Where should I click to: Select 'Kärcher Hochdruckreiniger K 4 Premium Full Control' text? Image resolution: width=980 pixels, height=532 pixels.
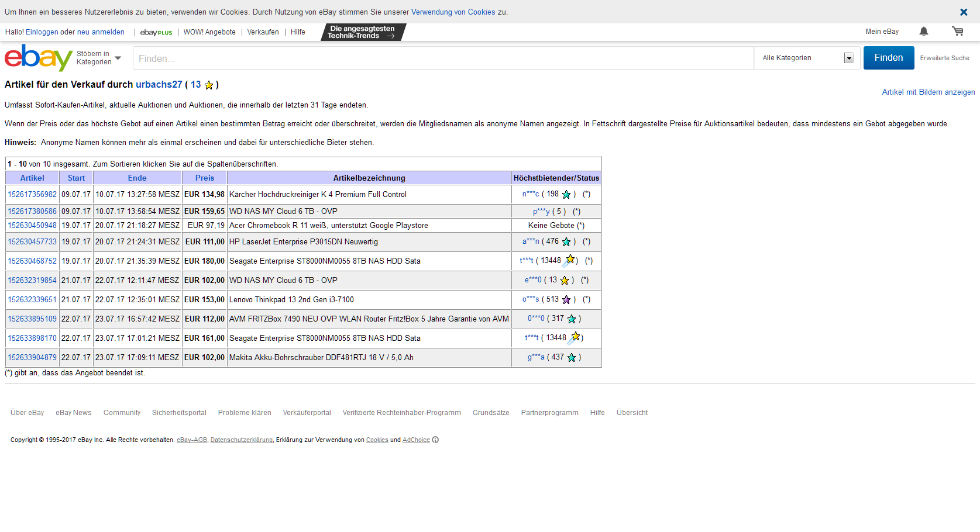coord(318,195)
